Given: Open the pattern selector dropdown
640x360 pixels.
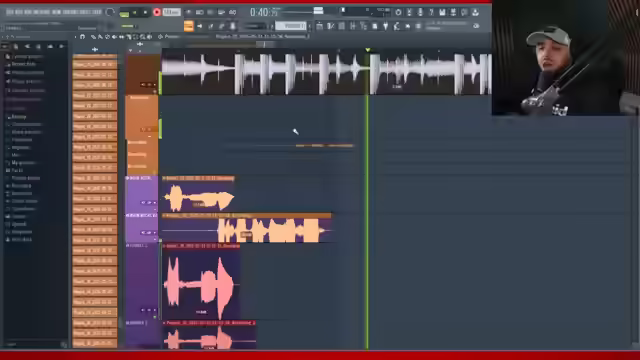Looking at the screenshot, I should 291,26.
